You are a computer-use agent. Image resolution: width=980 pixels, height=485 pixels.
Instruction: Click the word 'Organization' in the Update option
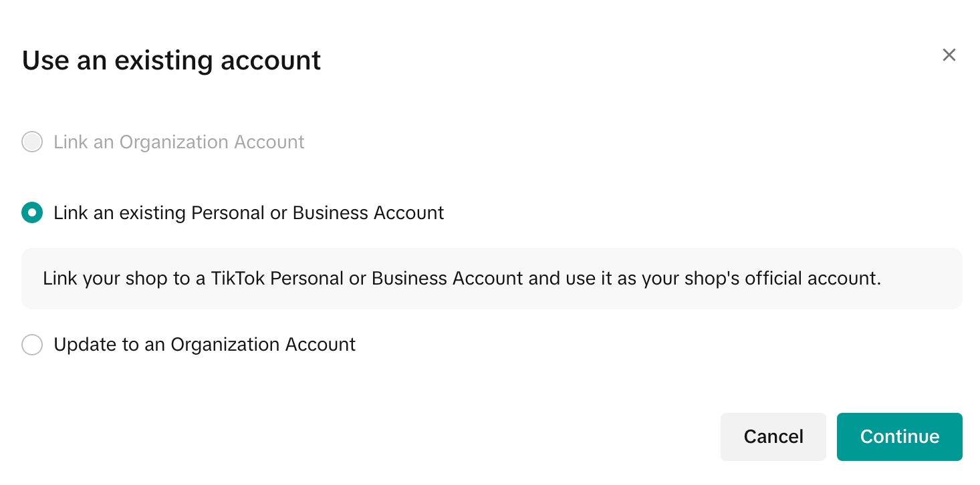click(x=225, y=345)
